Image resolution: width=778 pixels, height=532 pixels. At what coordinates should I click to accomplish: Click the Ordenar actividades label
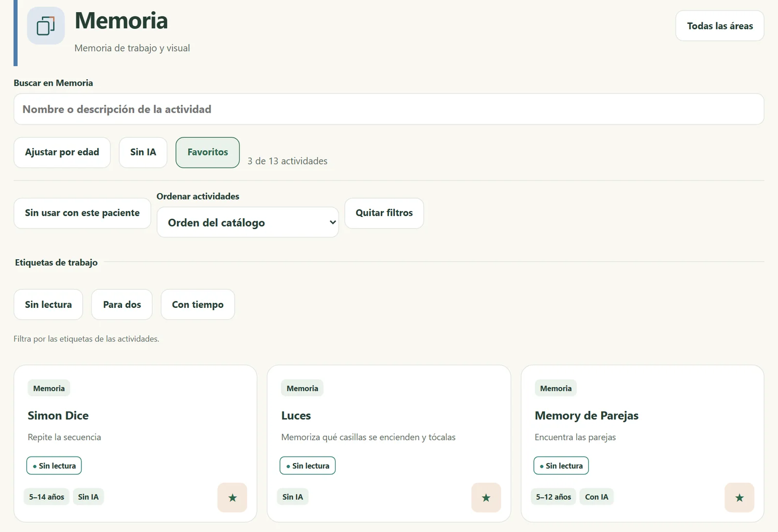pyautogui.click(x=198, y=196)
